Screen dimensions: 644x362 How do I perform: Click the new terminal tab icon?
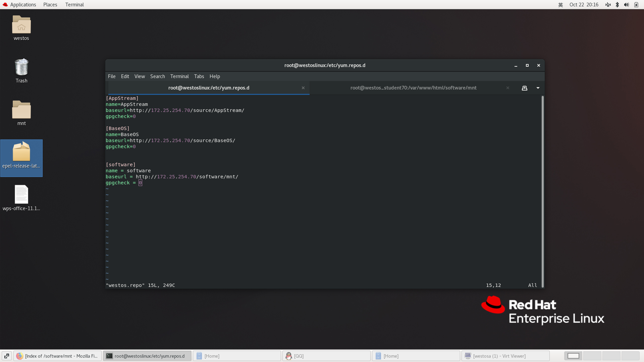pyautogui.click(x=524, y=88)
